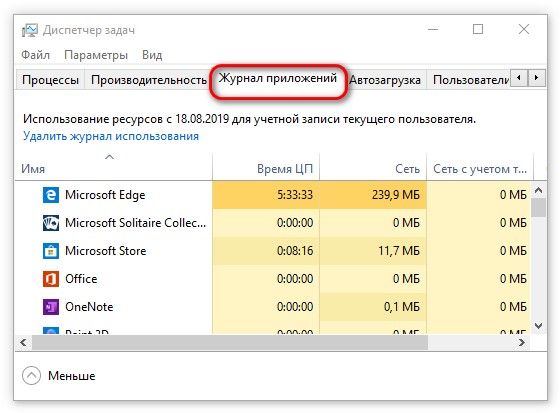
Task: Click the 239,9 МБ network value
Action: tap(396, 195)
